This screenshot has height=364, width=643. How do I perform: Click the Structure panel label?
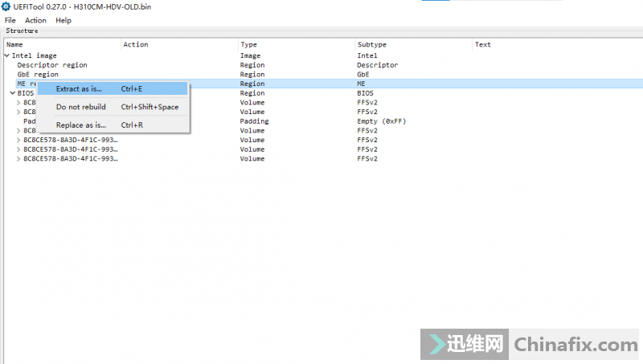(x=22, y=31)
